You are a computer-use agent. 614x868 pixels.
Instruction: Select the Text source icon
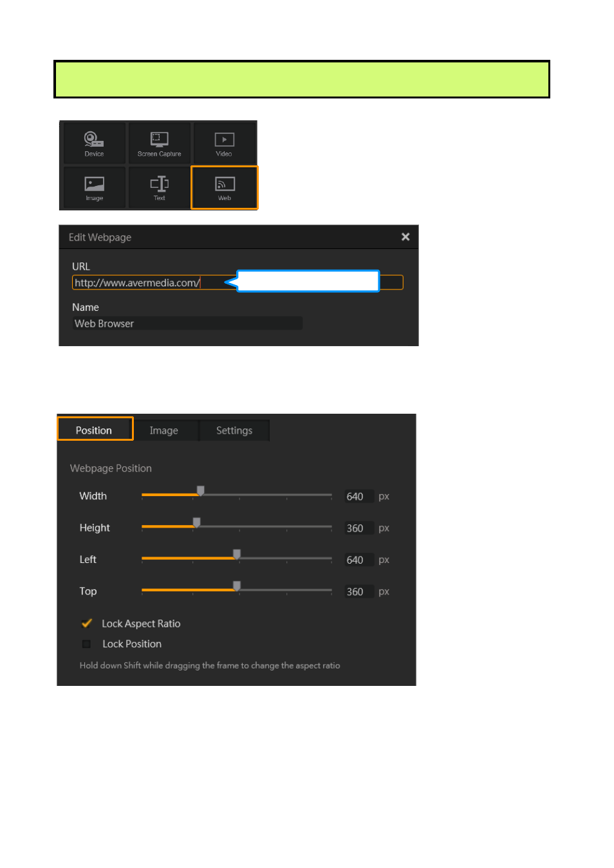coord(159,187)
